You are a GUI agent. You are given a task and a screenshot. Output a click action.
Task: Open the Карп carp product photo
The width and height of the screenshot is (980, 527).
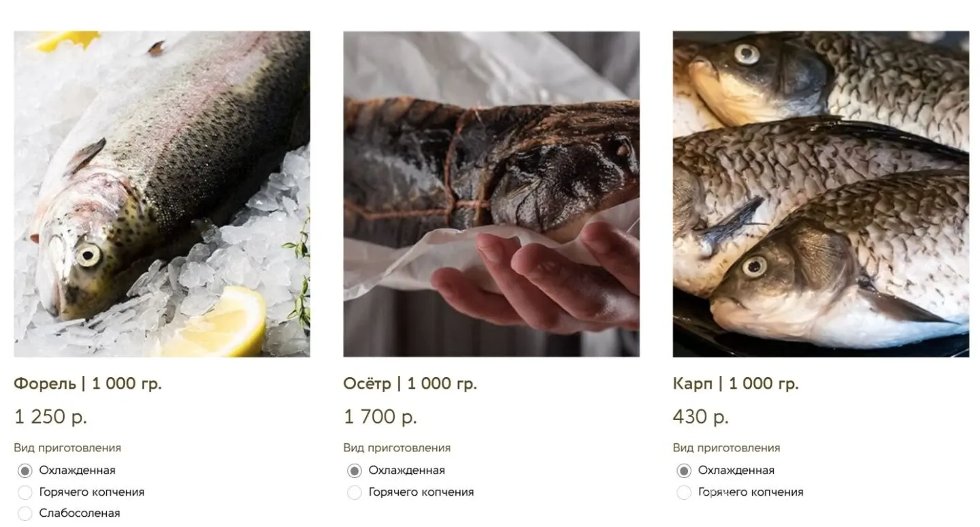[821, 194]
